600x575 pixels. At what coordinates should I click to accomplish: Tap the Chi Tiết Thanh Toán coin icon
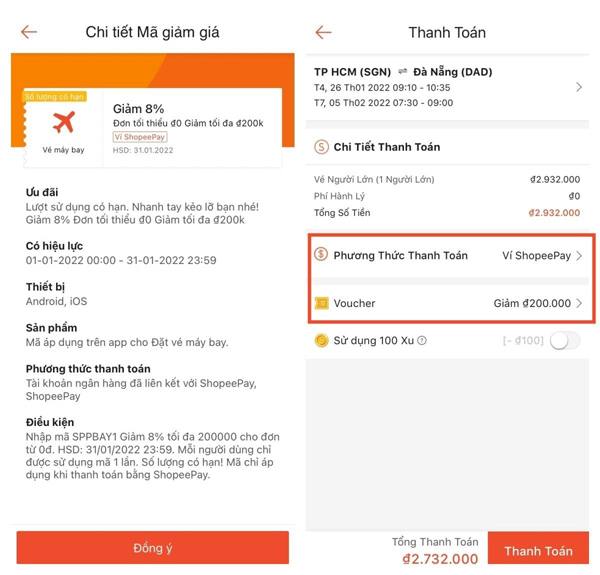pyautogui.click(x=321, y=147)
